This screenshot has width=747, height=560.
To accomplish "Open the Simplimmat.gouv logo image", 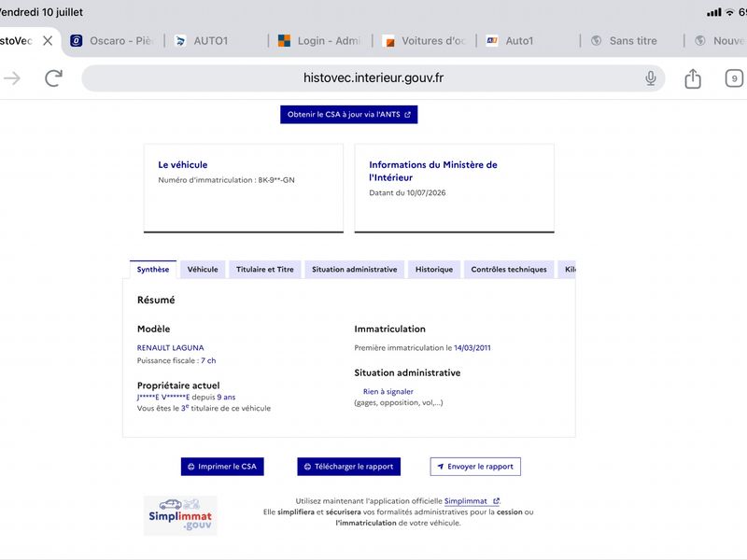I will (x=180, y=516).
